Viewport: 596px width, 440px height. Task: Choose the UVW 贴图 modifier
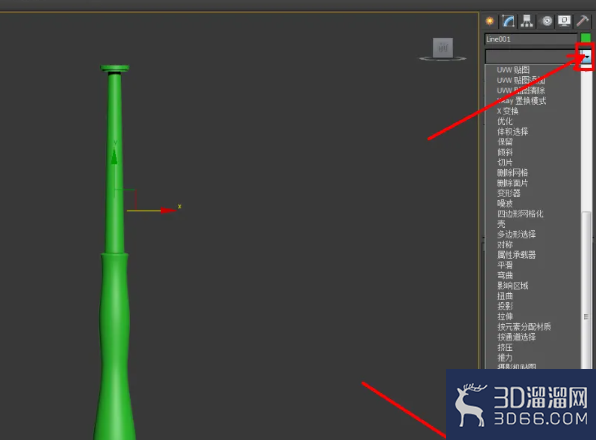[513, 70]
